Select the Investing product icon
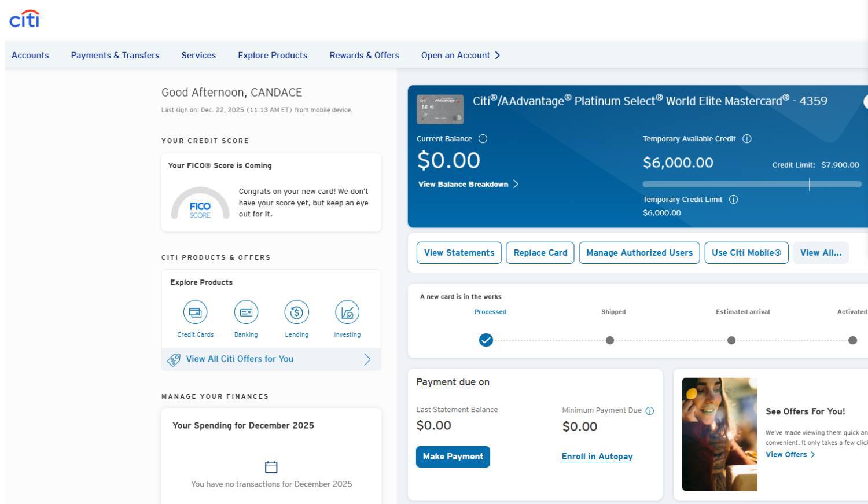Image resolution: width=868 pixels, height=504 pixels. [347, 312]
